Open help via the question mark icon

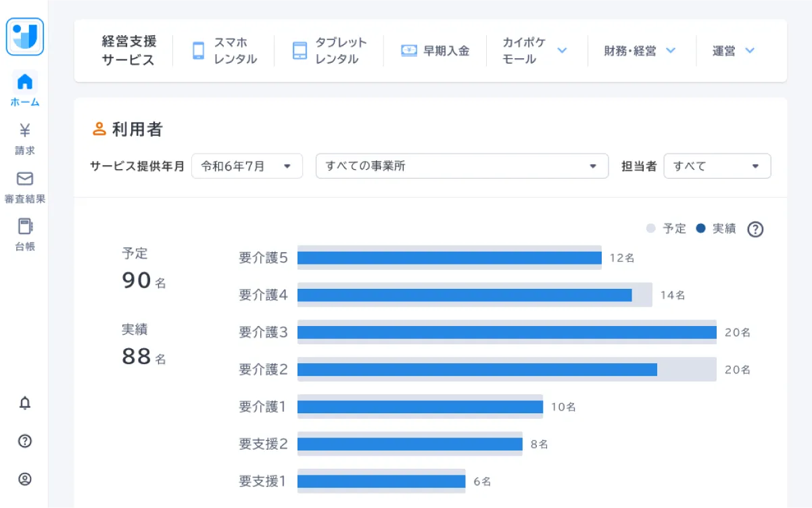24,441
